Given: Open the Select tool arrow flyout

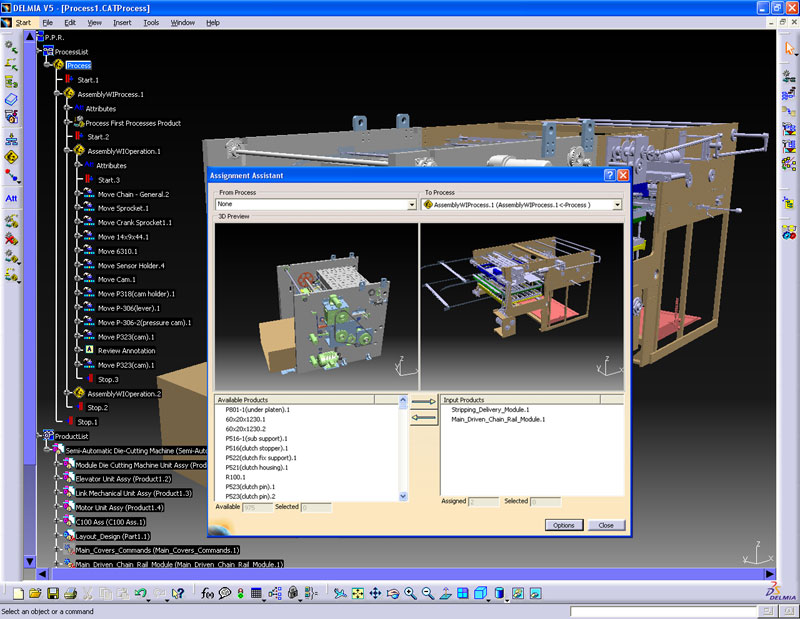Looking at the screenshot, I should (796, 54).
